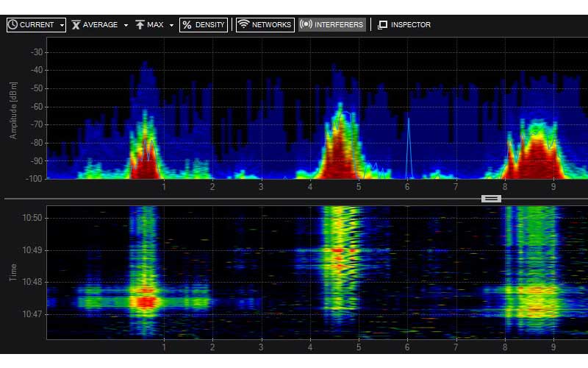The width and height of the screenshot is (588, 368).
Task: Click the Average label text
Action: (x=100, y=25)
